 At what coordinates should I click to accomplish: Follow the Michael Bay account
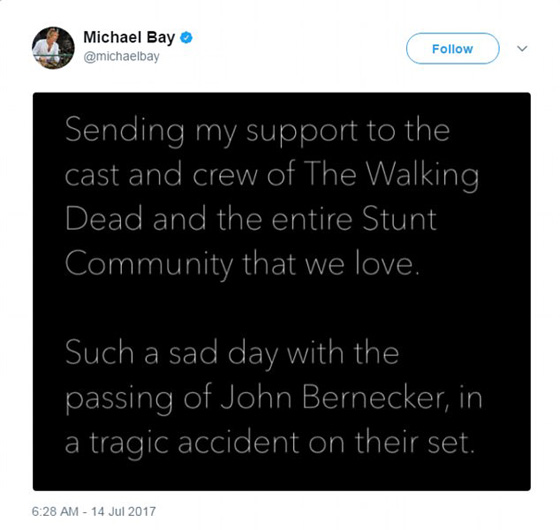452,49
